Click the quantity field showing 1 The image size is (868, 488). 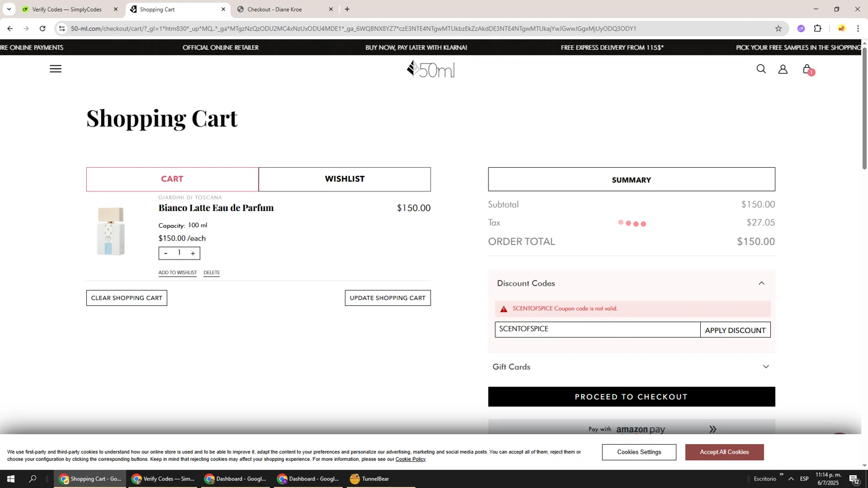click(179, 253)
